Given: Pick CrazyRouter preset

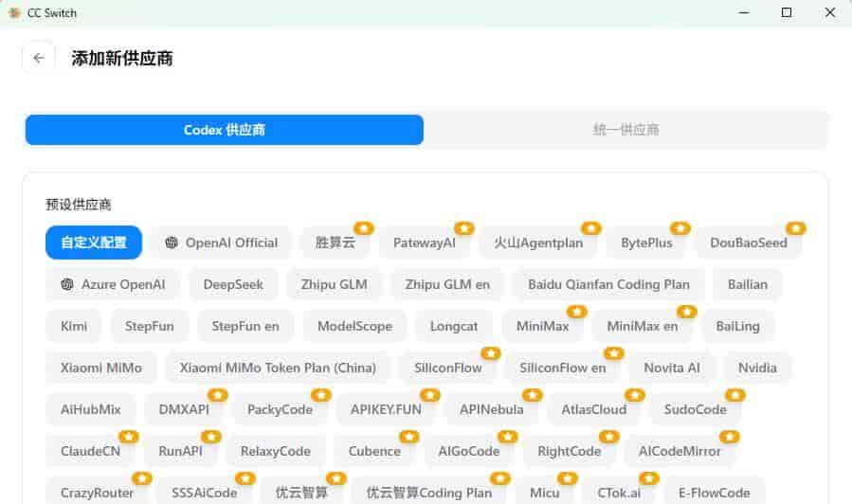Looking at the screenshot, I should pyautogui.click(x=97, y=492).
